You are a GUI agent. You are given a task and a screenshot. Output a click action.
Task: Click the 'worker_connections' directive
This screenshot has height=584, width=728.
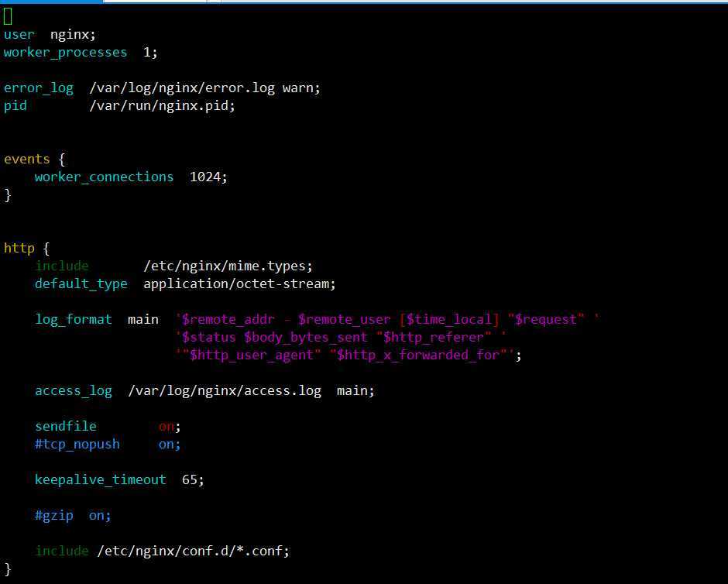pos(104,177)
